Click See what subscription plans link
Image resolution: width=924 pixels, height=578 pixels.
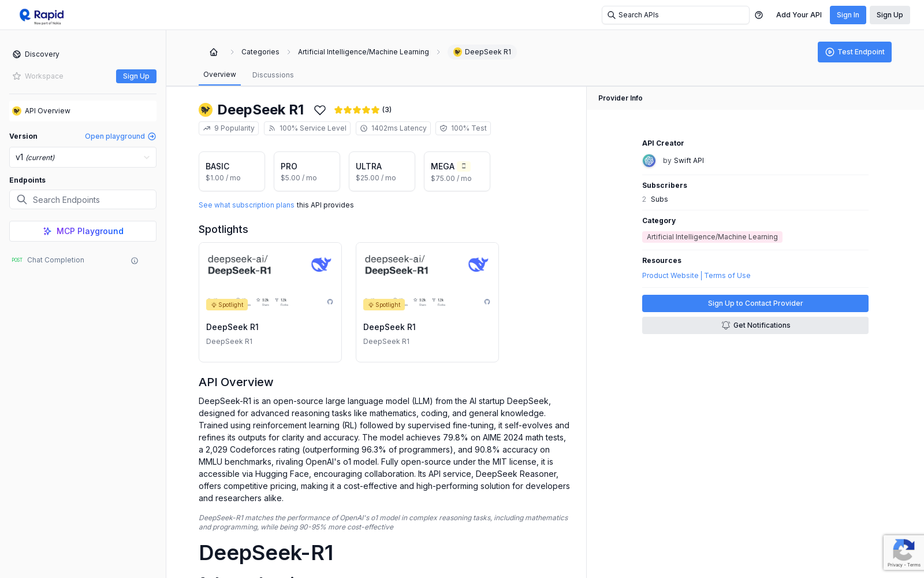(x=247, y=205)
